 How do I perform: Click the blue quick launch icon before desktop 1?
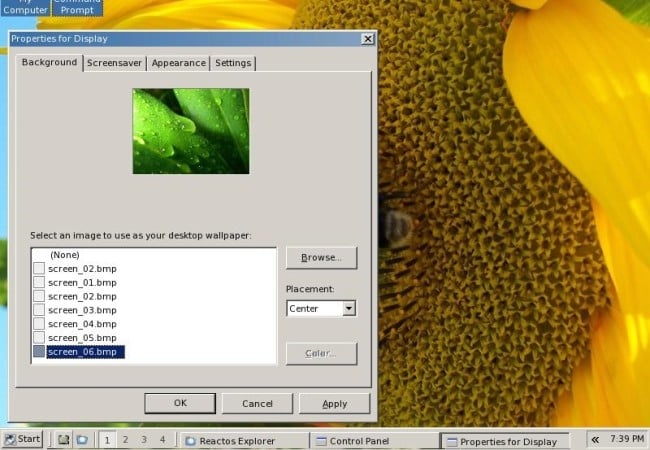82,440
